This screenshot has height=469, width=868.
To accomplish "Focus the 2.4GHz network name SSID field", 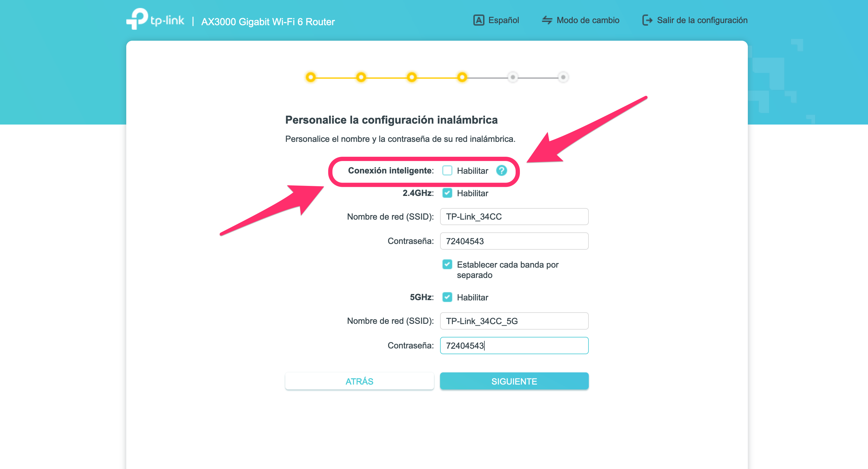I will click(514, 217).
